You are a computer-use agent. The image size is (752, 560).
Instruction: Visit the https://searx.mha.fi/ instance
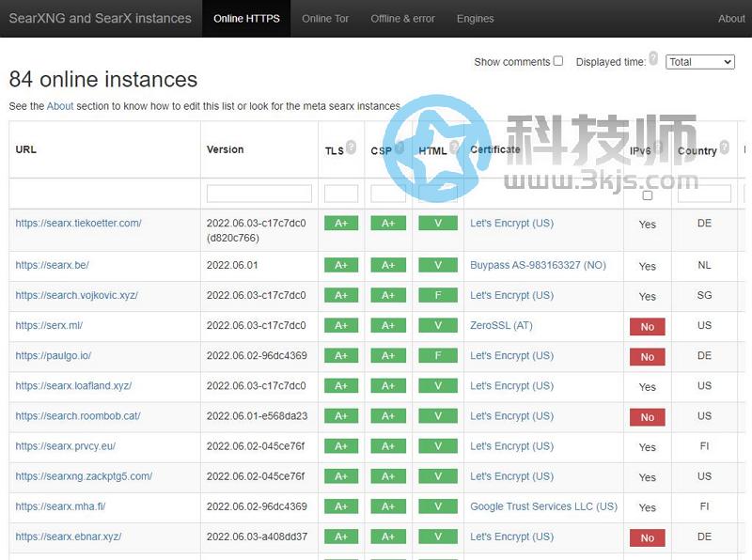click(60, 506)
